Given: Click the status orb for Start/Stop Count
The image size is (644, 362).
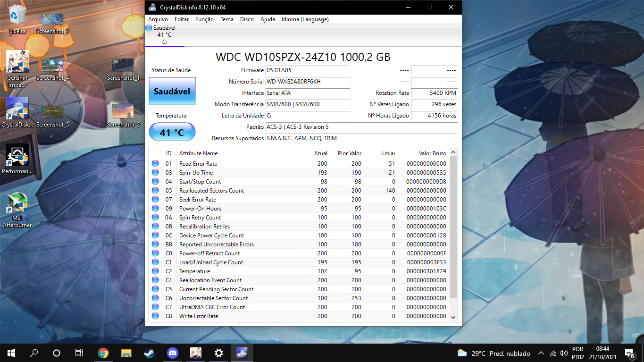Looking at the screenshot, I should [155, 182].
